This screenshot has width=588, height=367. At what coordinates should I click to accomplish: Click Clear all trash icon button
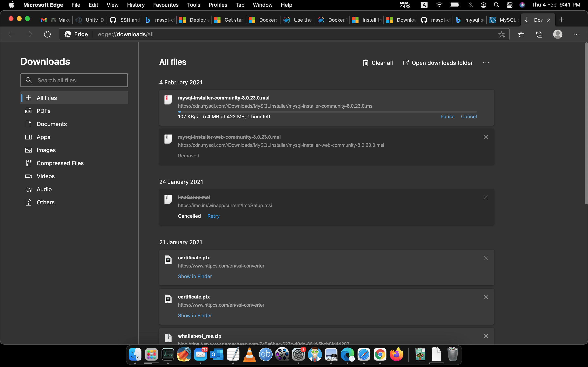coord(378,63)
